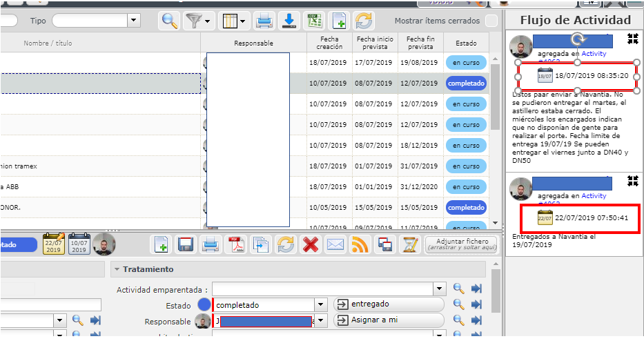Export activity as PDF
The image size is (644, 341).
click(237, 244)
